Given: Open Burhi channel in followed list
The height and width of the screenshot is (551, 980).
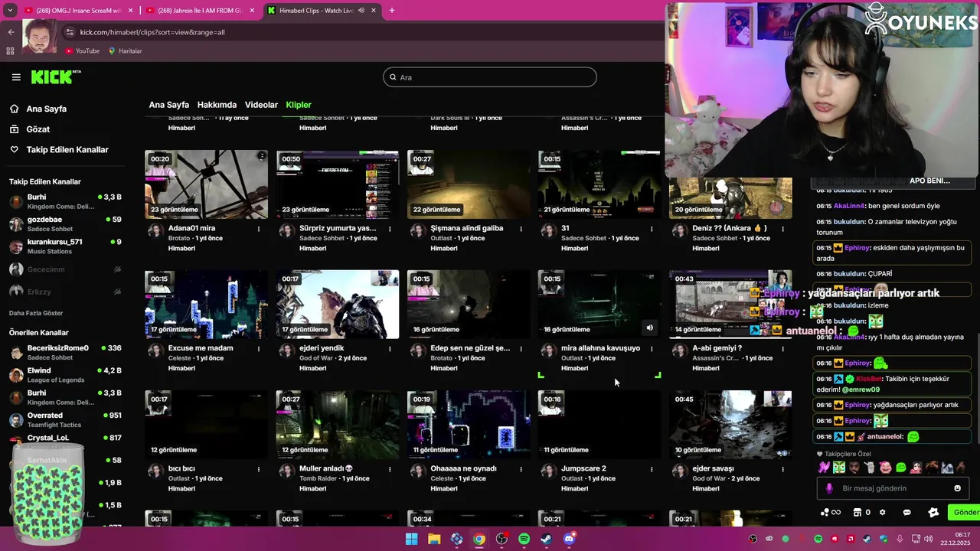Looking at the screenshot, I should pyautogui.click(x=65, y=201).
